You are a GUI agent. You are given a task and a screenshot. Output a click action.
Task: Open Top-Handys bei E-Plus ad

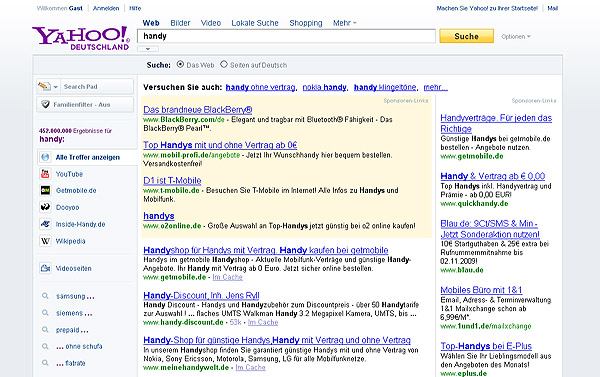point(486,346)
